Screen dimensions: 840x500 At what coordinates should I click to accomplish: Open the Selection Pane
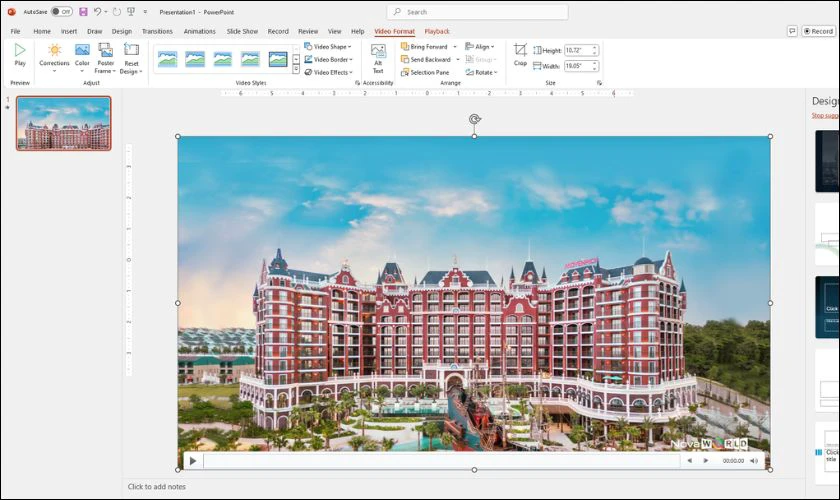click(x=425, y=72)
